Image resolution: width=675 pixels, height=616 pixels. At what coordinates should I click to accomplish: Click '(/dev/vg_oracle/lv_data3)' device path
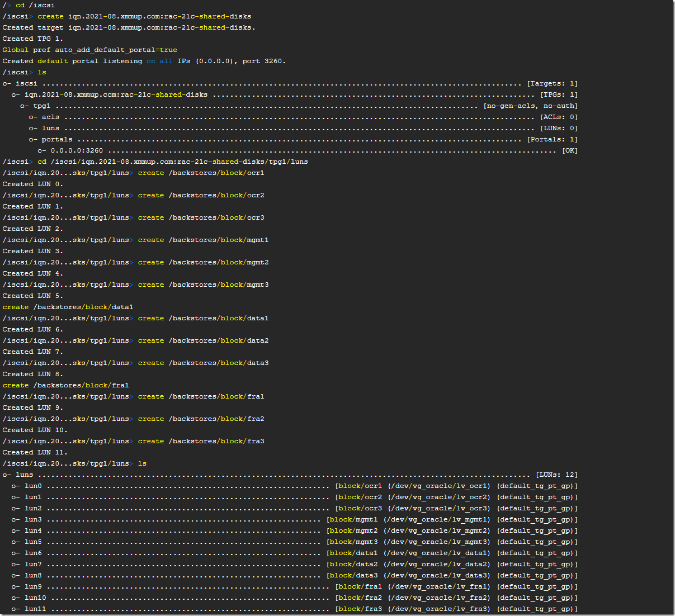tap(437, 575)
